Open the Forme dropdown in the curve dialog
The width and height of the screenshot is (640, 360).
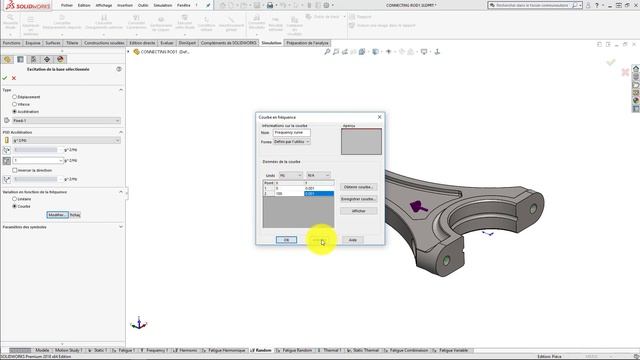292,142
